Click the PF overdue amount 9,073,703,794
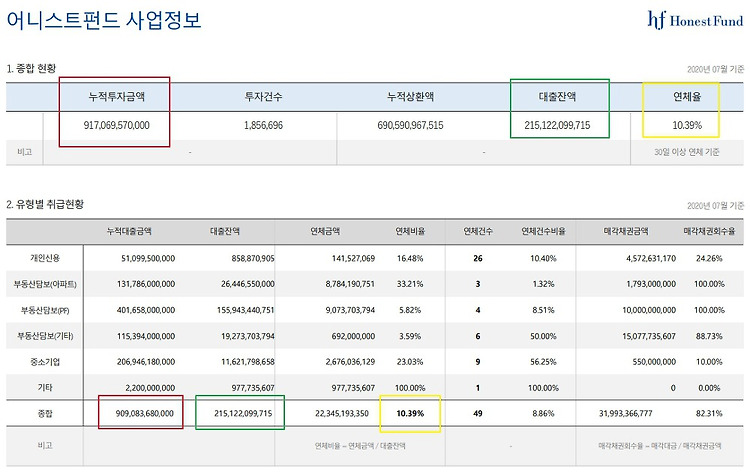750x472 pixels. [350, 310]
